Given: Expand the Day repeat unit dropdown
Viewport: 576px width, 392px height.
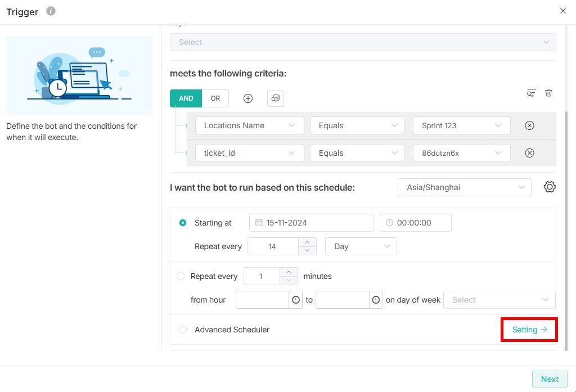Looking at the screenshot, I should click(361, 246).
